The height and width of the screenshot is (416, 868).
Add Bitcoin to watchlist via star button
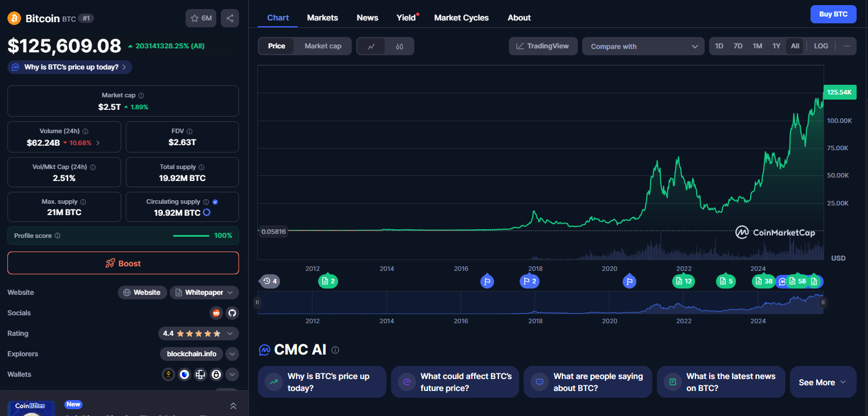point(201,18)
